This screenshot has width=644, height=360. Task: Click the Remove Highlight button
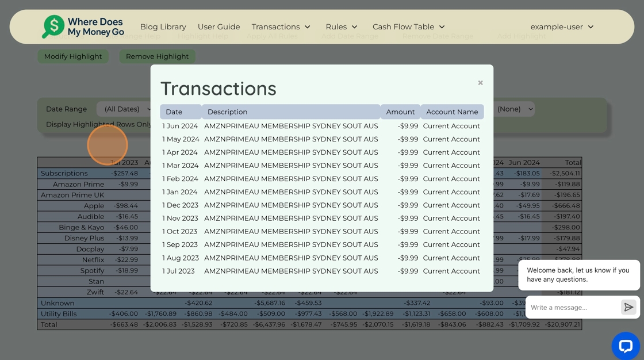click(x=158, y=56)
